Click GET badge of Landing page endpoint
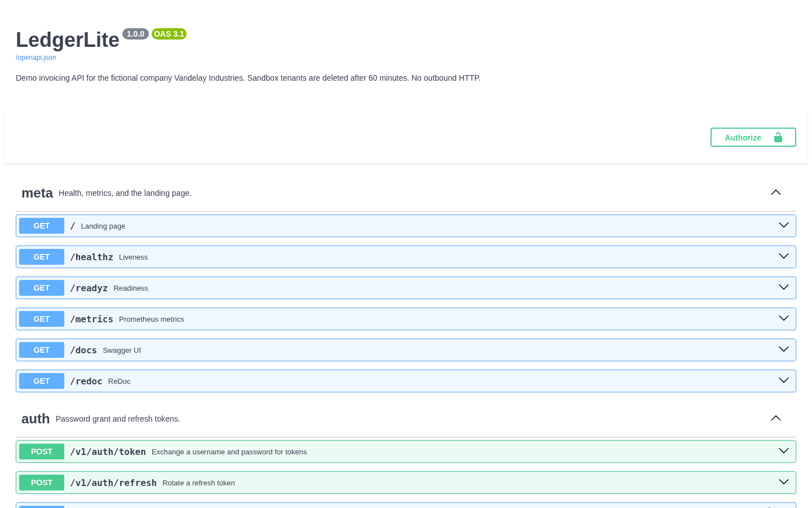The width and height of the screenshot is (812, 508). click(42, 226)
